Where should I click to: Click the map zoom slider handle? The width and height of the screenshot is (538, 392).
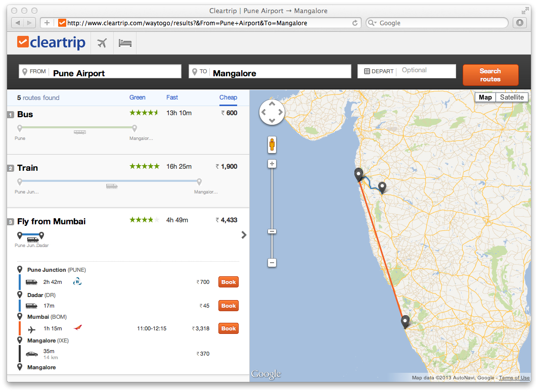pyautogui.click(x=272, y=232)
